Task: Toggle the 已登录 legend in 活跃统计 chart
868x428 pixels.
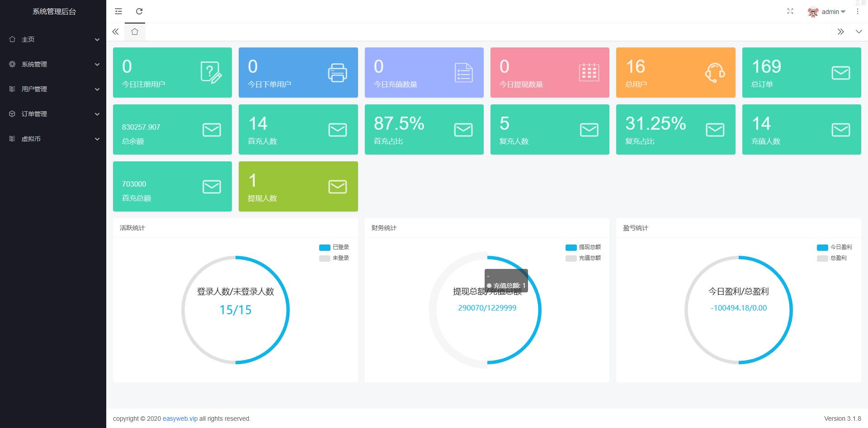Action: click(x=334, y=247)
